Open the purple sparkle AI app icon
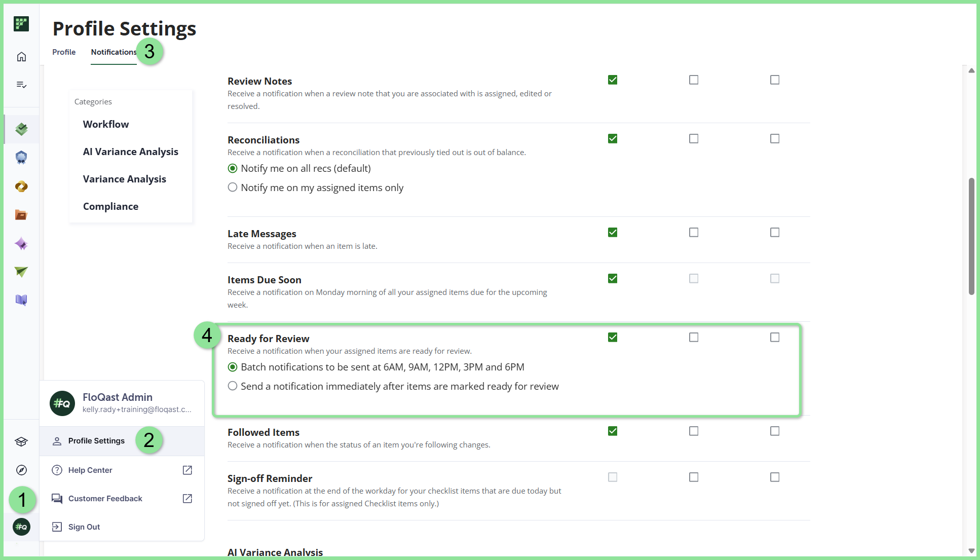The width and height of the screenshot is (980, 560). [x=21, y=244]
